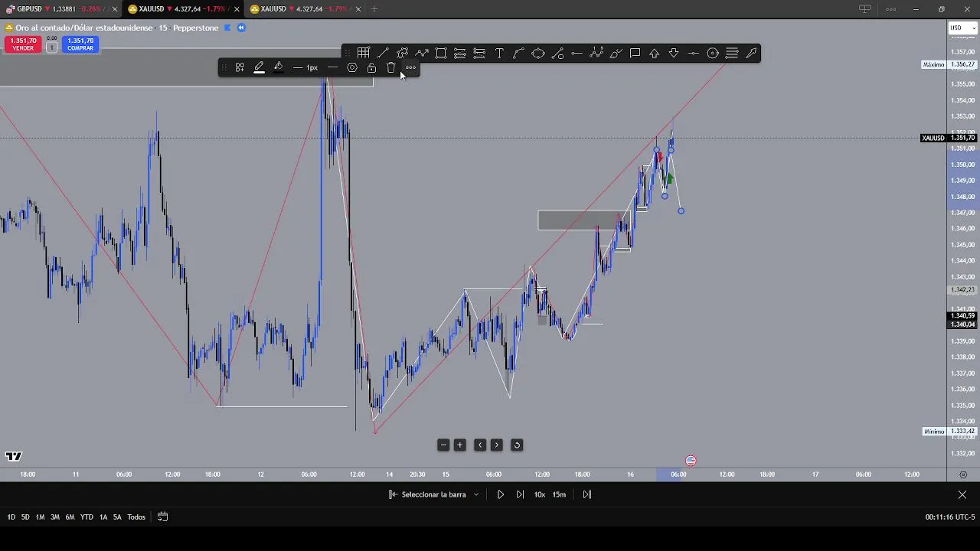
Task: Close the GBPUSD tab
Action: 114,9
